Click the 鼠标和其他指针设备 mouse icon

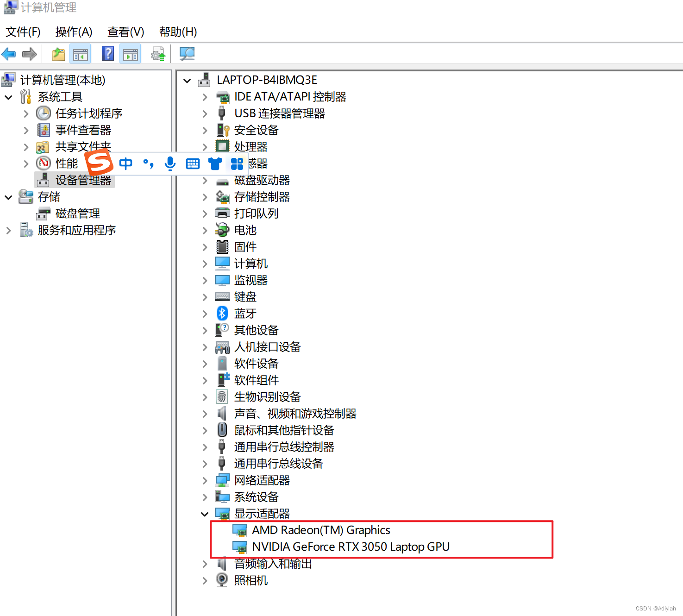pyautogui.click(x=222, y=430)
